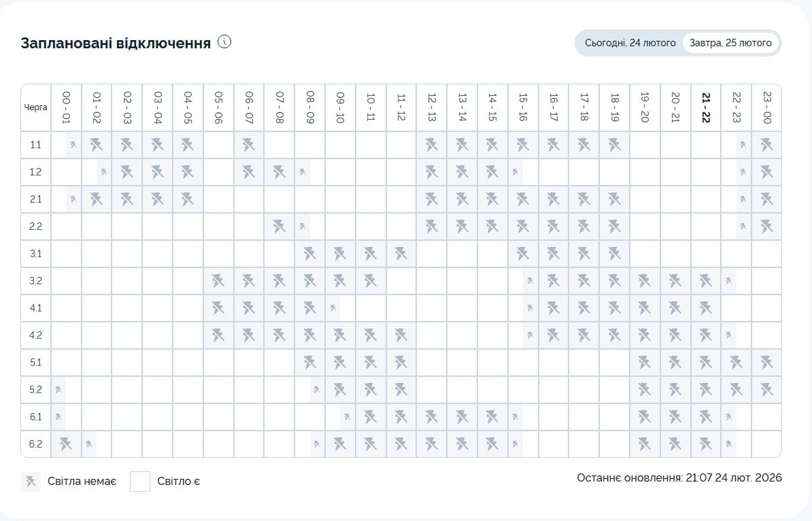The image size is (812, 521).
Task: Click outage icon for queue 6.1 at 14-15
Action: (x=492, y=417)
